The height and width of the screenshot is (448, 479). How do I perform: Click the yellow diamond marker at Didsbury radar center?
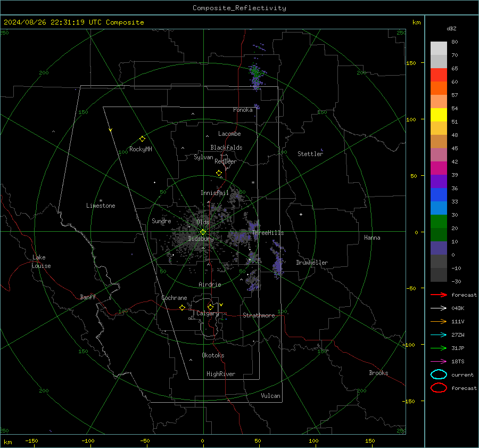203,232
